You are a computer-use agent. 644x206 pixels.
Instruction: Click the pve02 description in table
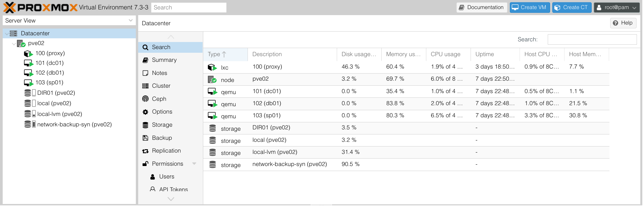pyautogui.click(x=261, y=79)
